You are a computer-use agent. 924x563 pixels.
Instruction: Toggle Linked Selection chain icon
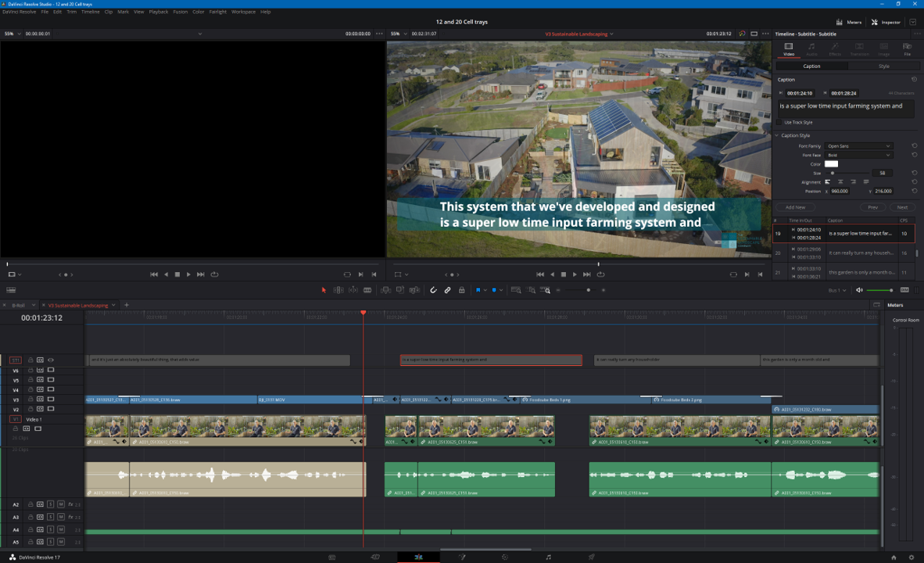coord(447,290)
